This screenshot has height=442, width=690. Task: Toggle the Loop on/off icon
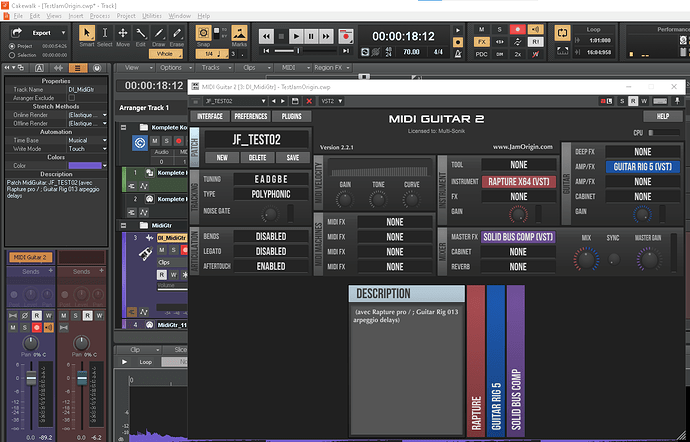[562, 33]
